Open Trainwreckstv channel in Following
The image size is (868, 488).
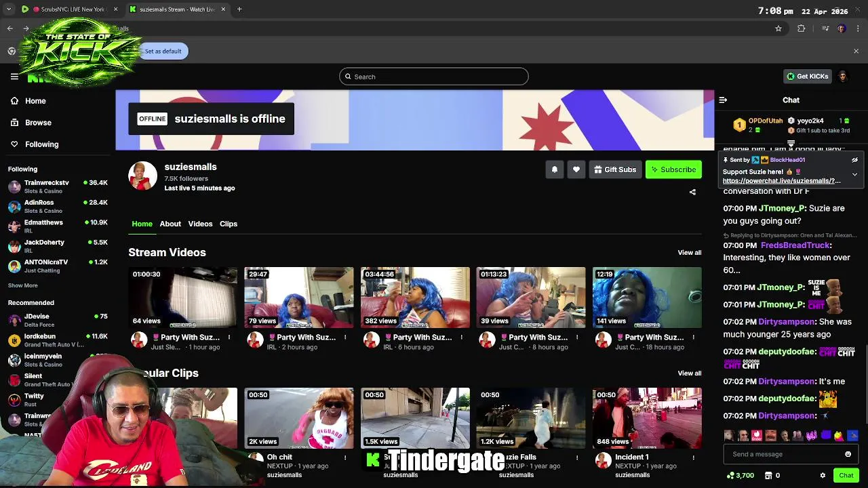point(58,186)
